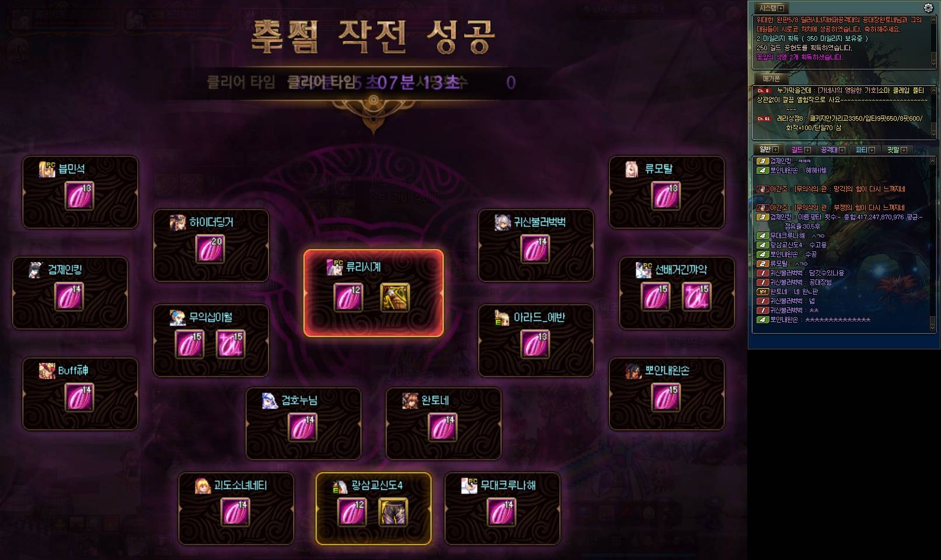Screen dimensions: 941x560
Task: Select the 일반 chat tab
Action: [x=765, y=149]
